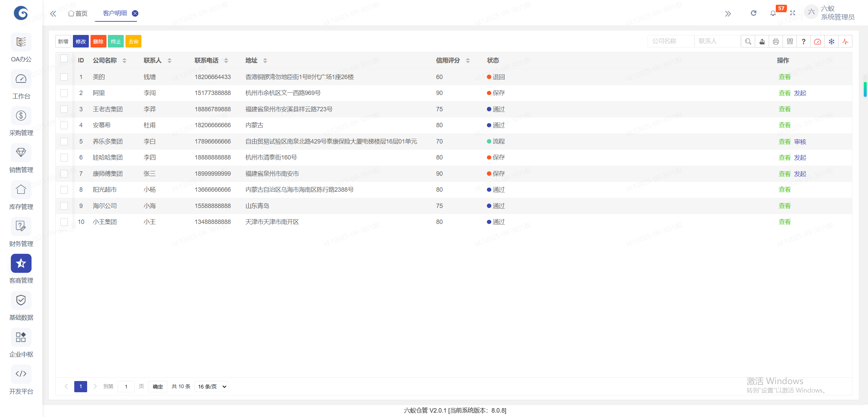Toggle the select-all checkbox in the table header
The height and width of the screenshot is (417, 868).
pos(64,58)
